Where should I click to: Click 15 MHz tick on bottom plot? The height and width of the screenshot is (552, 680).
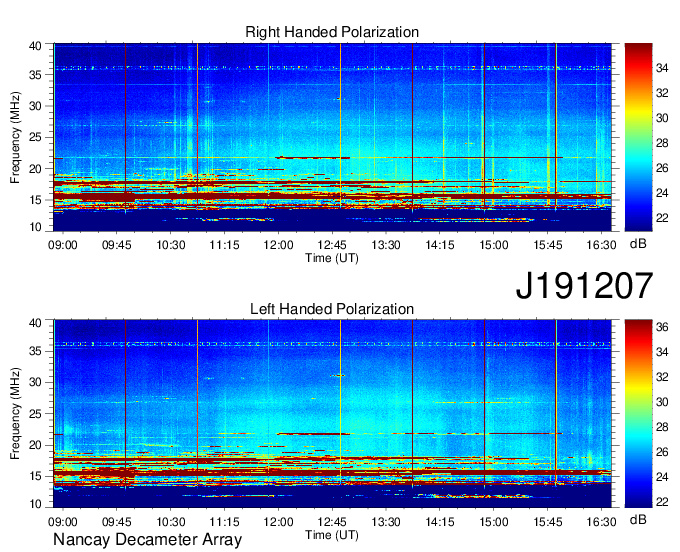35,477
